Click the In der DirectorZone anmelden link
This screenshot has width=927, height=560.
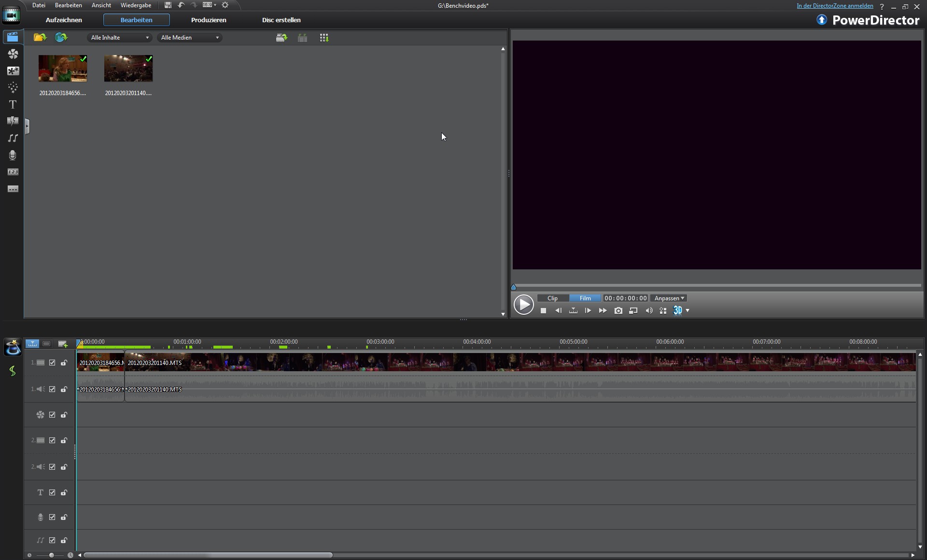(834, 6)
